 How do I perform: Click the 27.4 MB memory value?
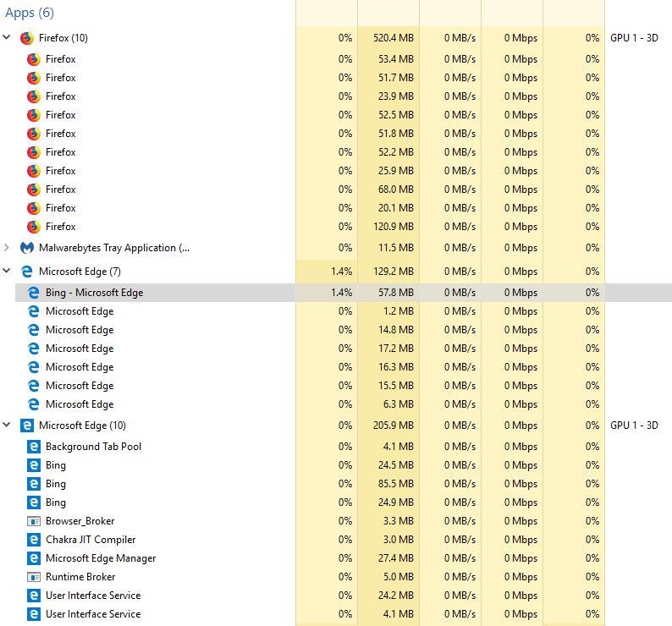tap(395, 557)
